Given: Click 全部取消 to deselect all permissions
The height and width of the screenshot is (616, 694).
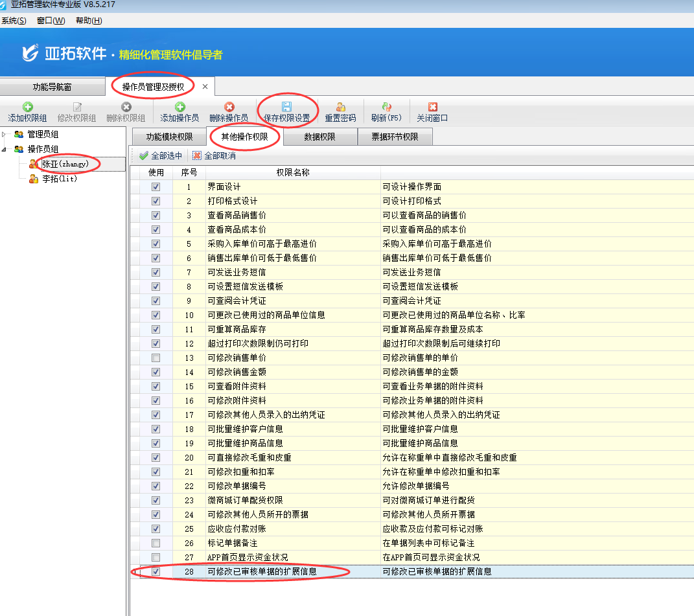Looking at the screenshot, I should pos(214,155).
